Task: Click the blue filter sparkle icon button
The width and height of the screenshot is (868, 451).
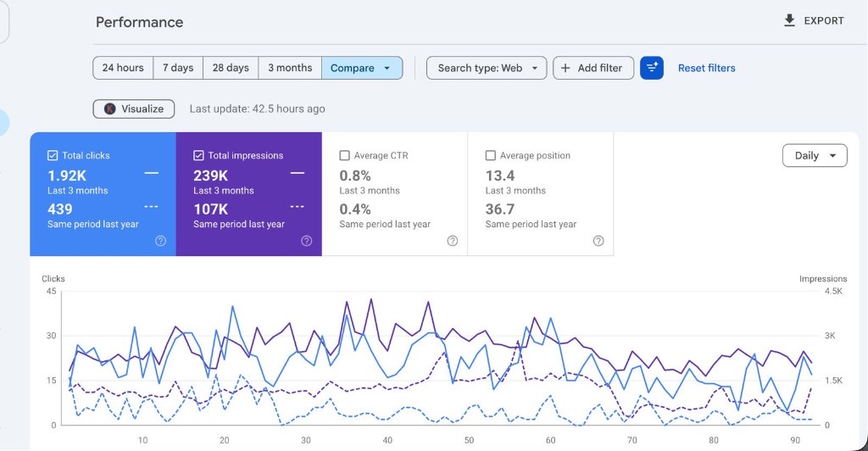Action: point(652,68)
